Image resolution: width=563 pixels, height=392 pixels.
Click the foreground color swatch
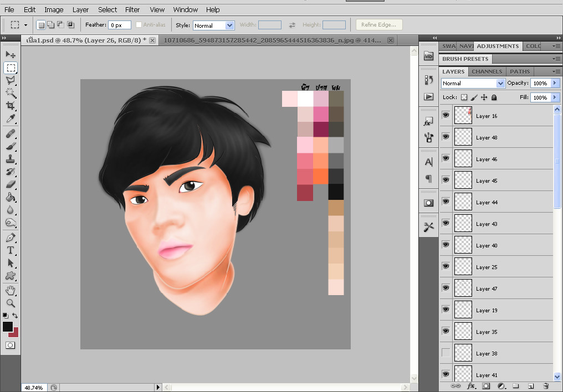coord(8,327)
